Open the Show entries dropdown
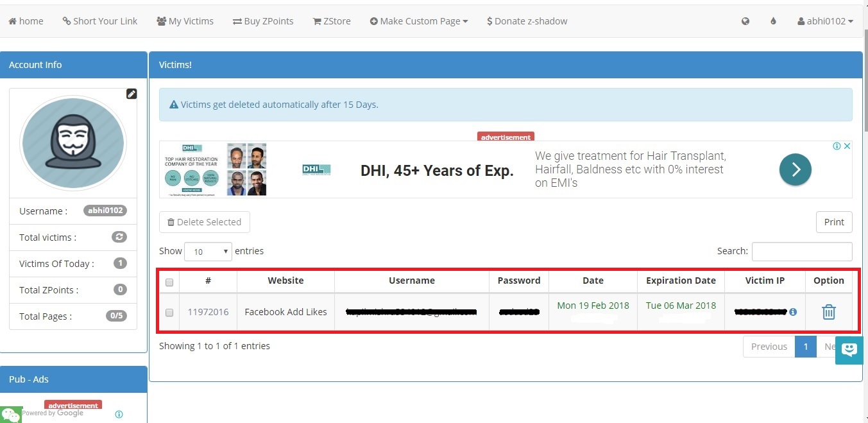This screenshot has height=423, width=868. coord(208,252)
